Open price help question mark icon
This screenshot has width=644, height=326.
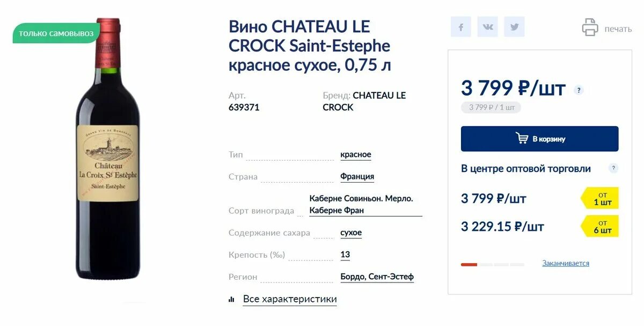[579, 90]
